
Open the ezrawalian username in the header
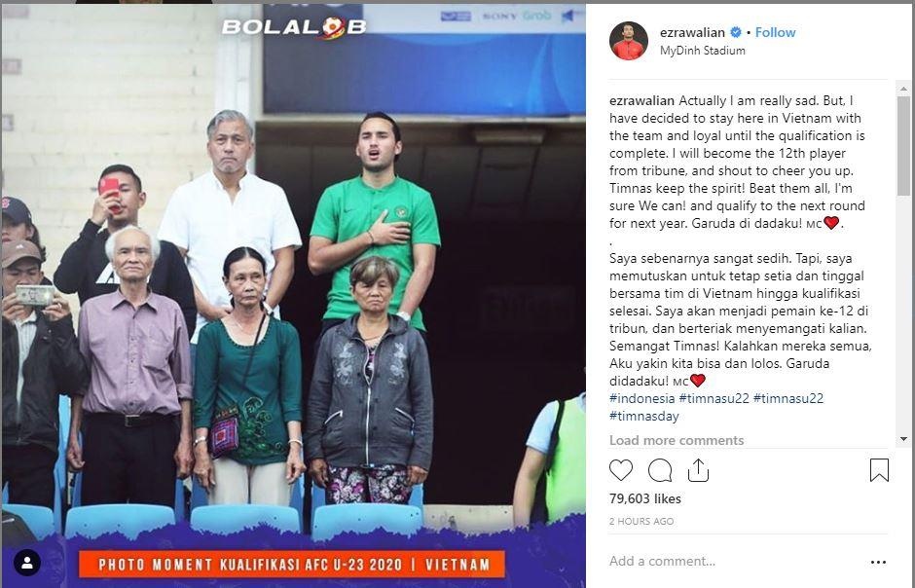tap(692, 33)
